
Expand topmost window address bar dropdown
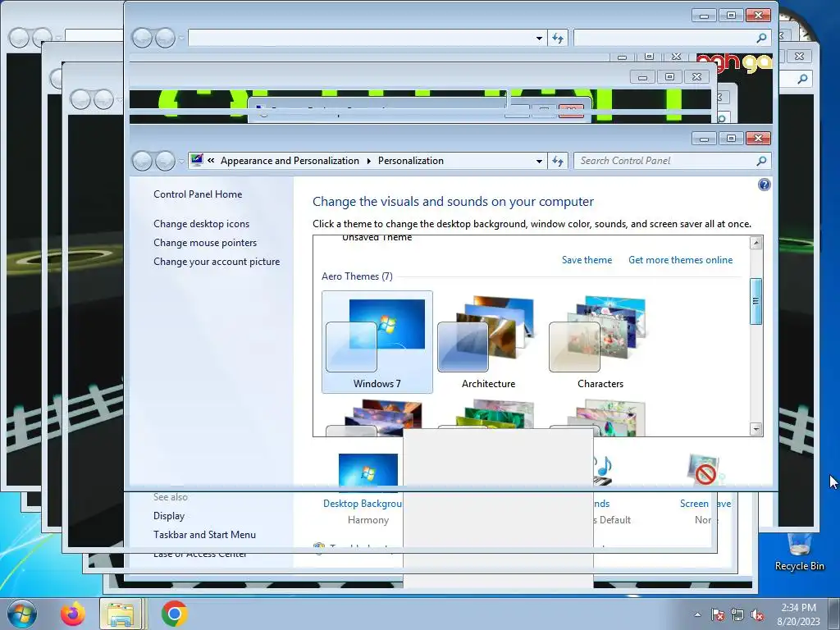(539, 38)
